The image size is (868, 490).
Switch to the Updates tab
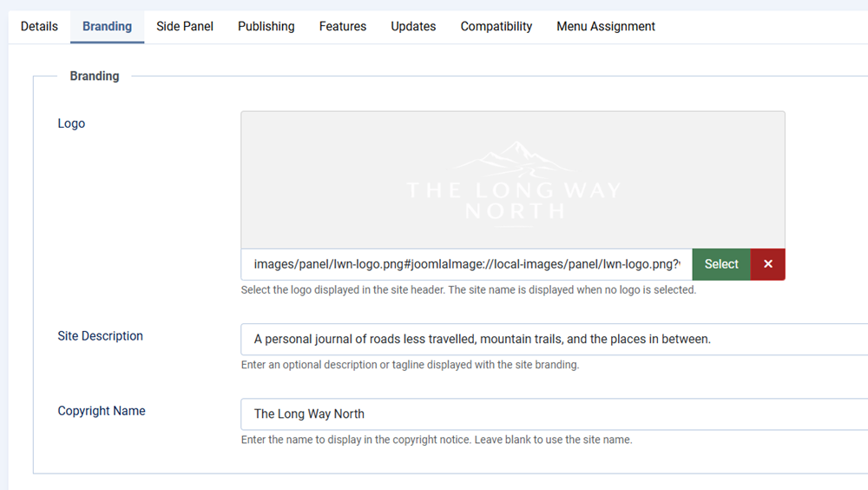coord(413,27)
